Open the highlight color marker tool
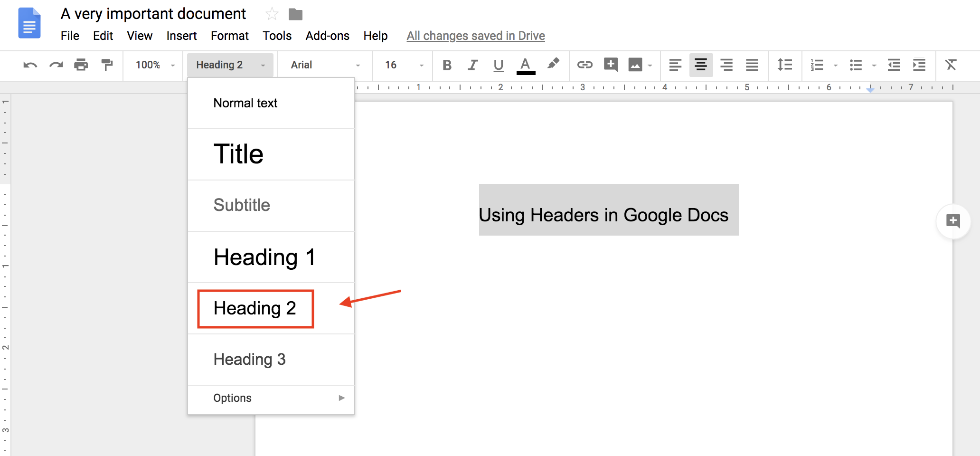980x456 pixels. point(553,64)
